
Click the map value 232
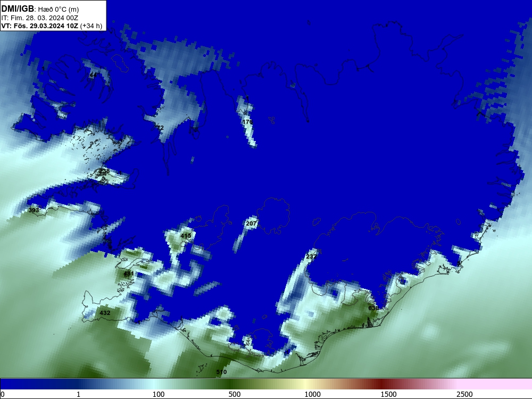(311, 256)
